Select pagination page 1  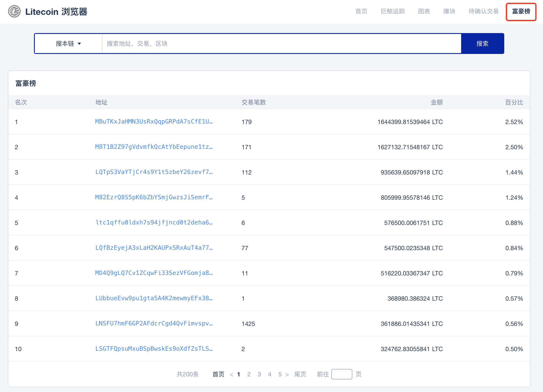tap(238, 374)
